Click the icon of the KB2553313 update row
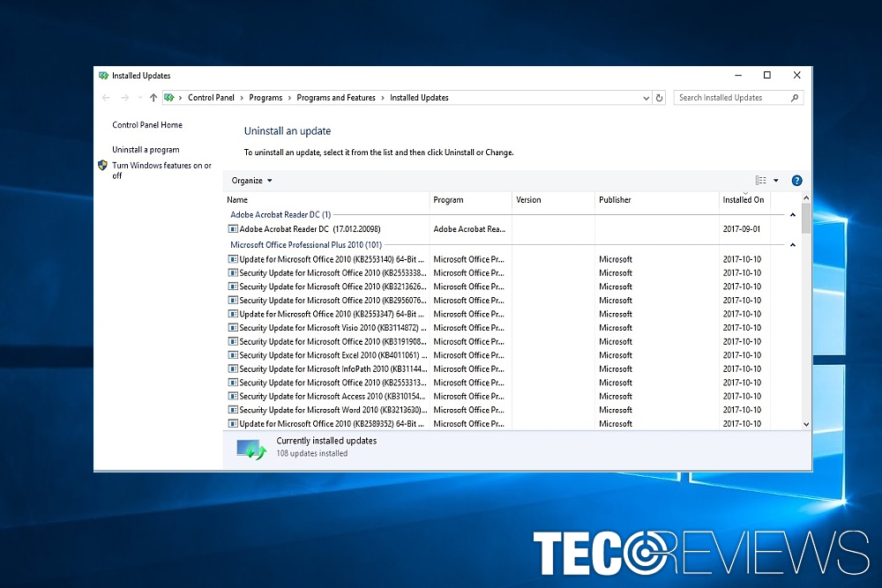 (x=233, y=383)
